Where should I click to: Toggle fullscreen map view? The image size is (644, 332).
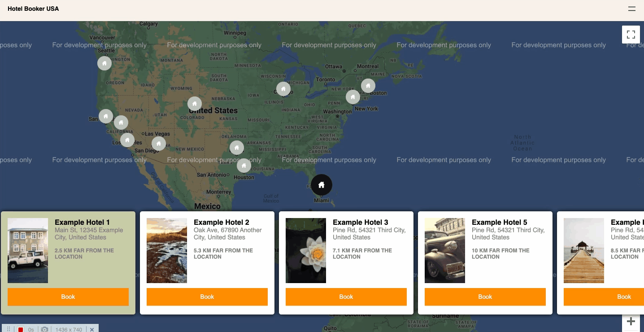pyautogui.click(x=631, y=35)
